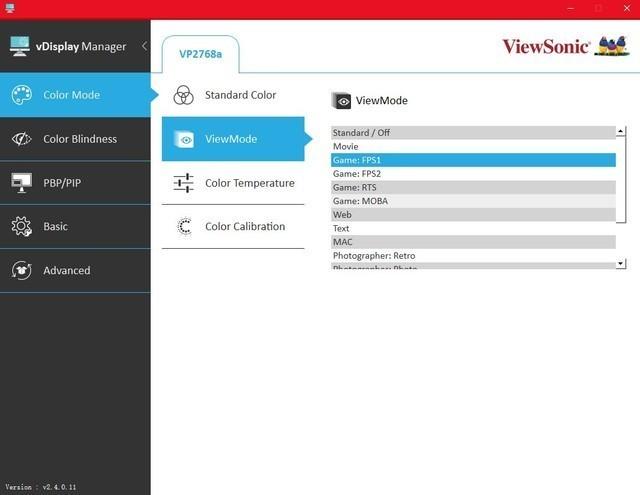640x495 pixels.
Task: Click the app icon in title bar
Action: tap(10, 8)
